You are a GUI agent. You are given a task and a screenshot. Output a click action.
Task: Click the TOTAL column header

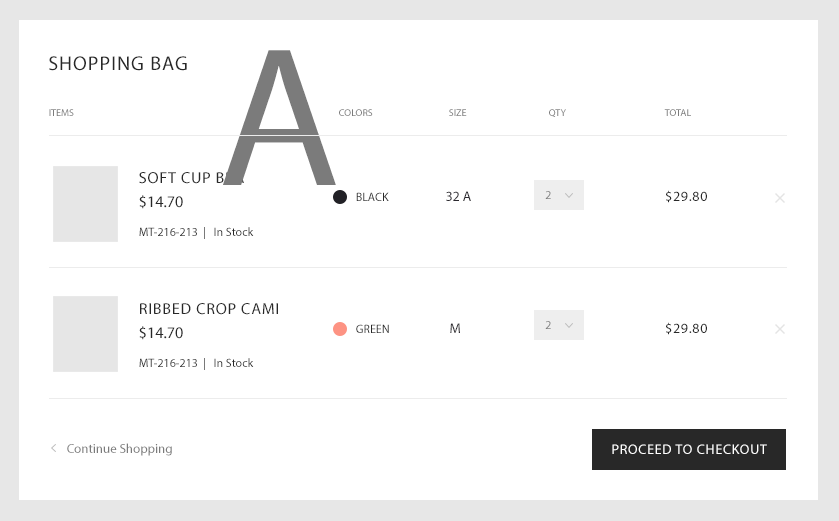pos(677,113)
